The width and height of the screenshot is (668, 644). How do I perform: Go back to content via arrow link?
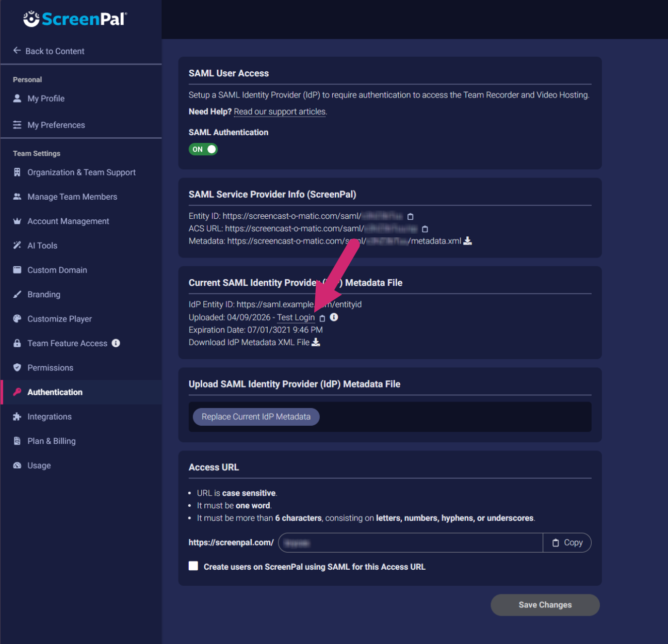49,51
